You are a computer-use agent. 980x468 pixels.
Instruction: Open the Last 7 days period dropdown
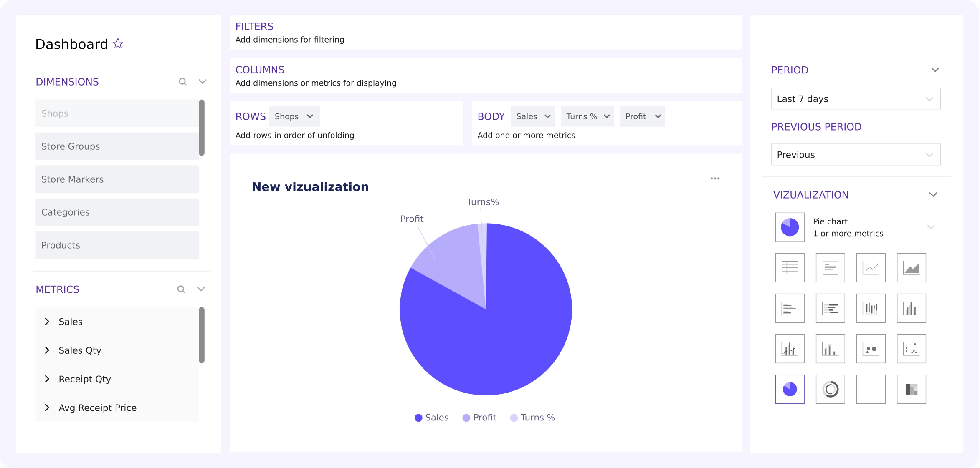855,99
